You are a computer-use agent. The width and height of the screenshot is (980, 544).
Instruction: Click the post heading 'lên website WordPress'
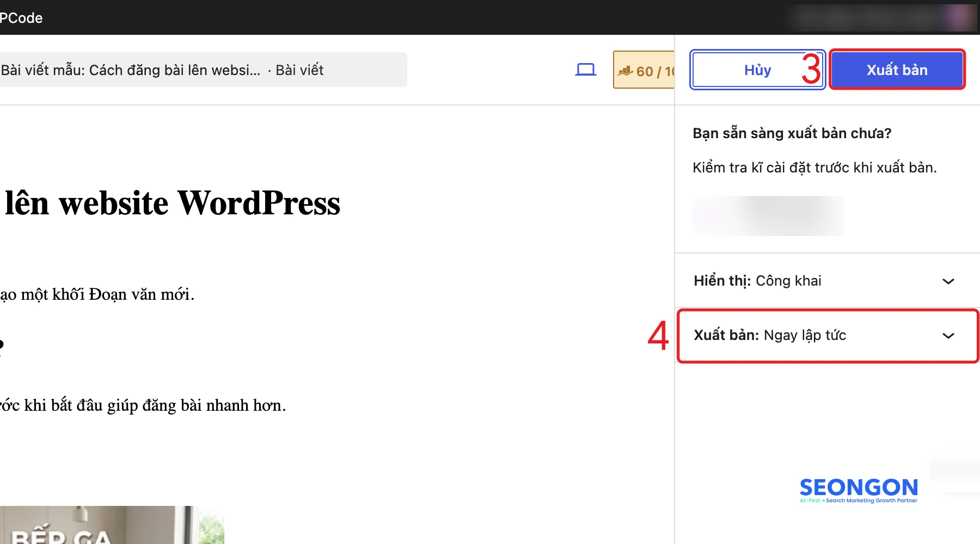173,203
